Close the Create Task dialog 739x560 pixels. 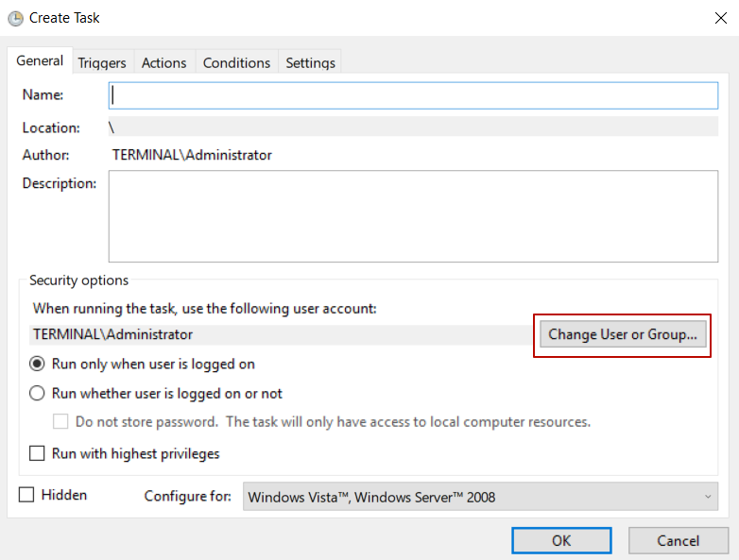721,17
